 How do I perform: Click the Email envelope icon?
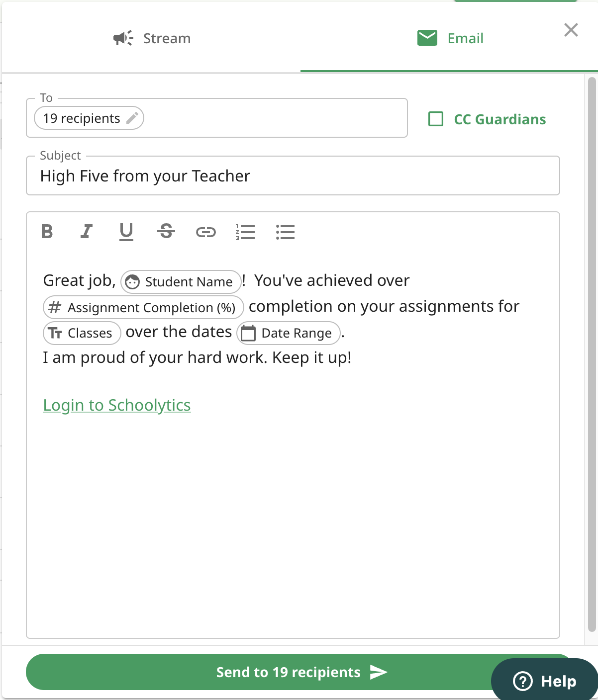click(x=427, y=37)
